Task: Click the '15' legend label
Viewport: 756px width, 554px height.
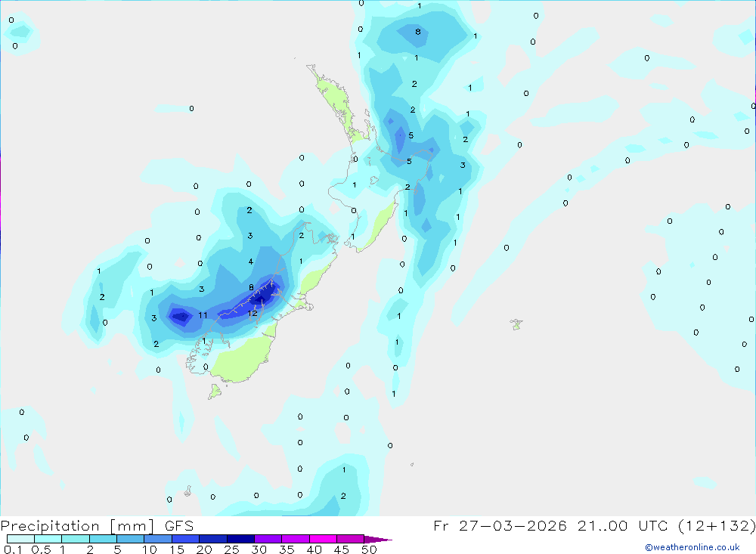Action: point(177,549)
